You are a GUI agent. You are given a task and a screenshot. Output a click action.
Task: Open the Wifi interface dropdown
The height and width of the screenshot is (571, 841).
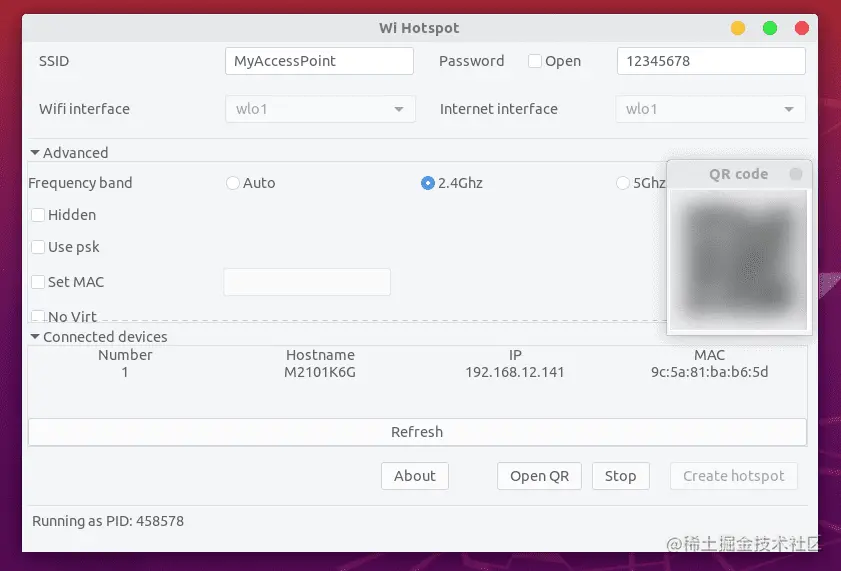click(x=320, y=109)
